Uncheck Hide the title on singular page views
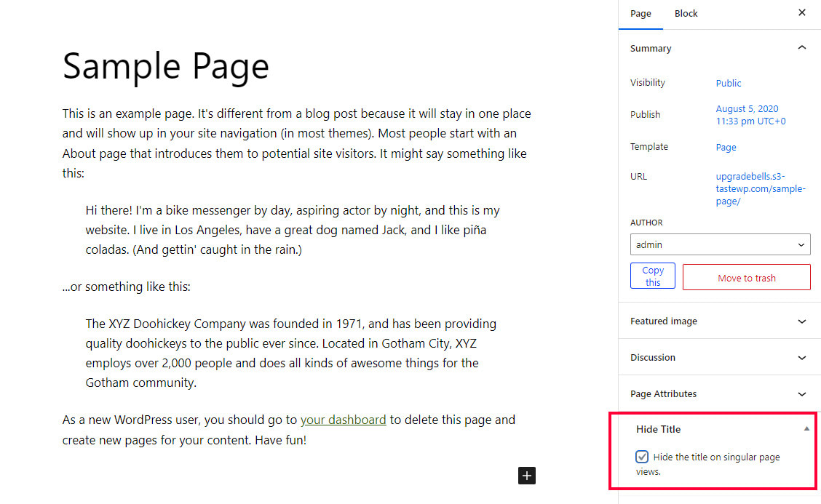The image size is (821, 504). 642,457
